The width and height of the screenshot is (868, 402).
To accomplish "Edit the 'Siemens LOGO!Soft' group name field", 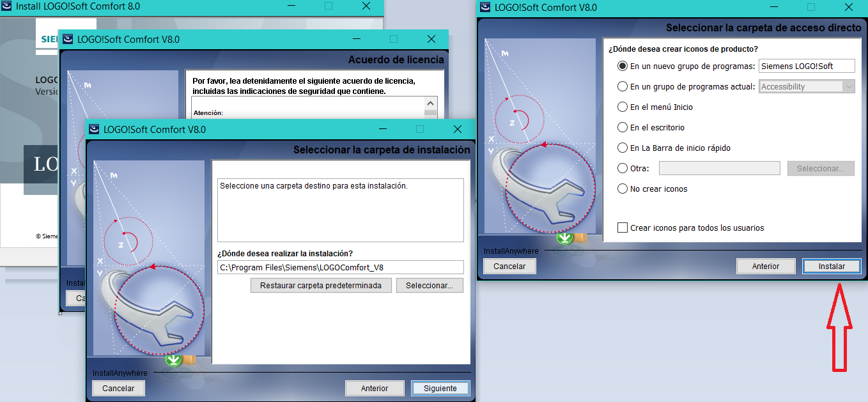I will pos(807,66).
